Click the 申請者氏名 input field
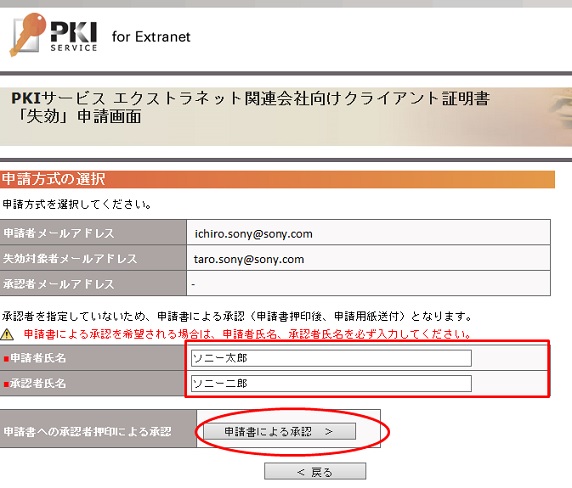The width and height of the screenshot is (572, 488). click(331, 358)
